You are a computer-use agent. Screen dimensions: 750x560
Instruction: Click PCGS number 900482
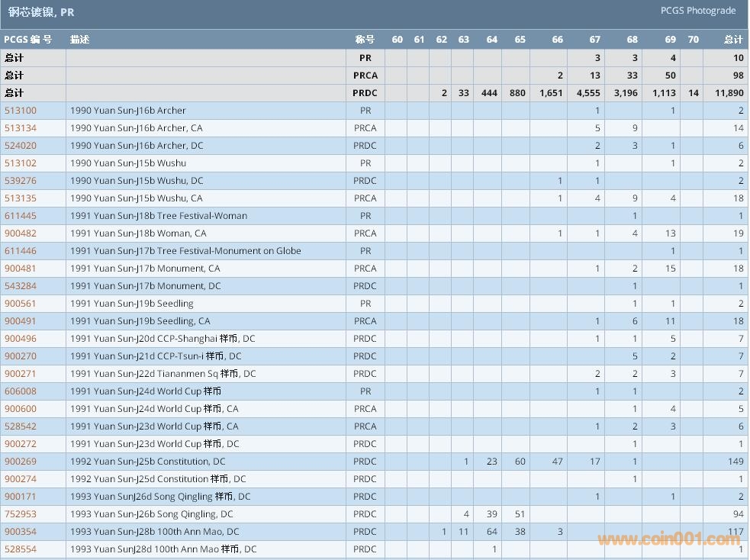click(21, 233)
